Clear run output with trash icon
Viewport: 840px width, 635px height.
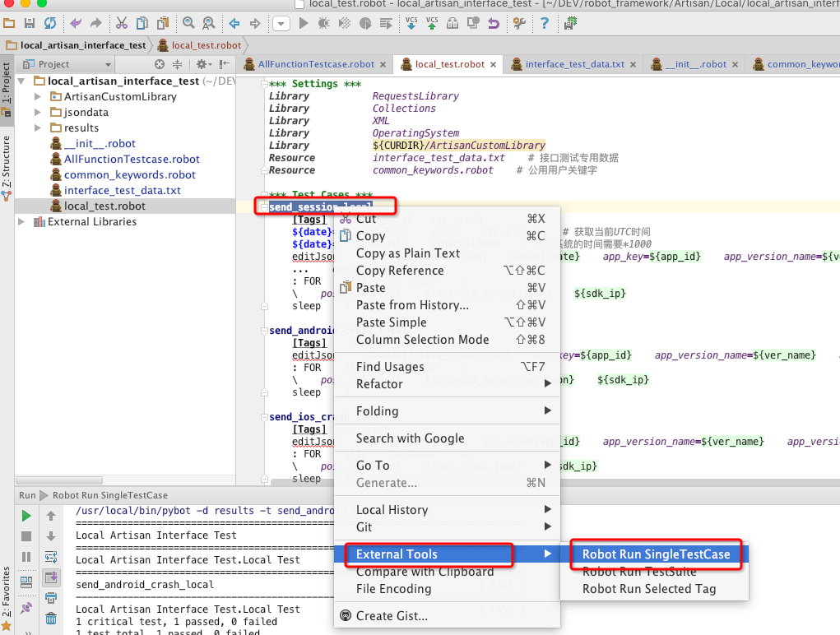point(51,619)
